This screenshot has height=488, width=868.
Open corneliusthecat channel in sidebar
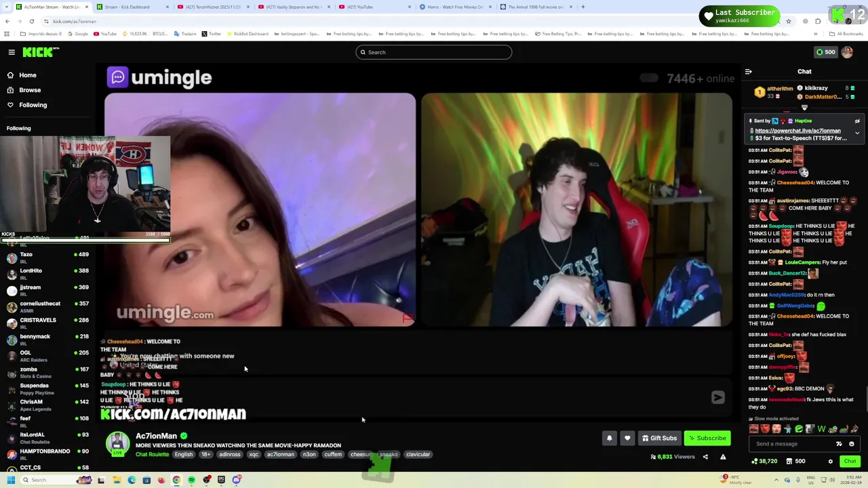46,306
